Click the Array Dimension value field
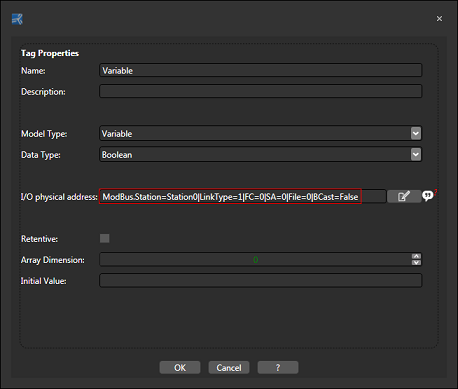The image size is (458, 389). tap(255, 260)
